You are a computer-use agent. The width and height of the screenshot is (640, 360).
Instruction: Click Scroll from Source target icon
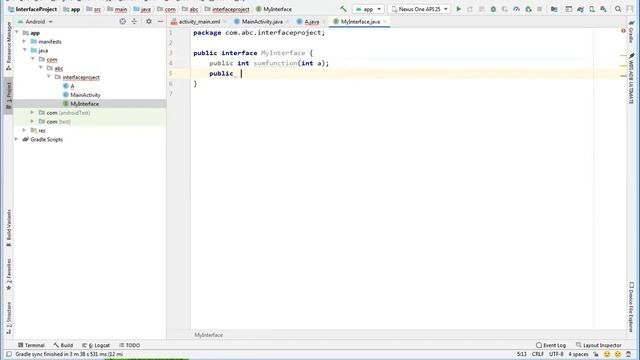[122, 21]
